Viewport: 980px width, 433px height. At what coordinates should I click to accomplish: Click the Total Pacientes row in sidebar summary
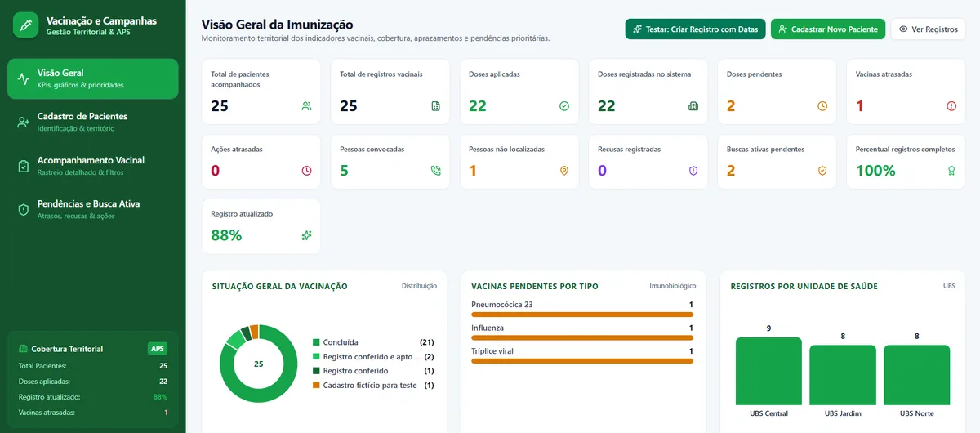[x=92, y=366]
